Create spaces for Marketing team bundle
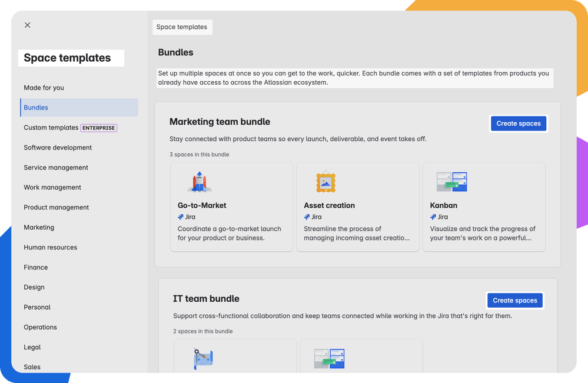 (x=518, y=124)
